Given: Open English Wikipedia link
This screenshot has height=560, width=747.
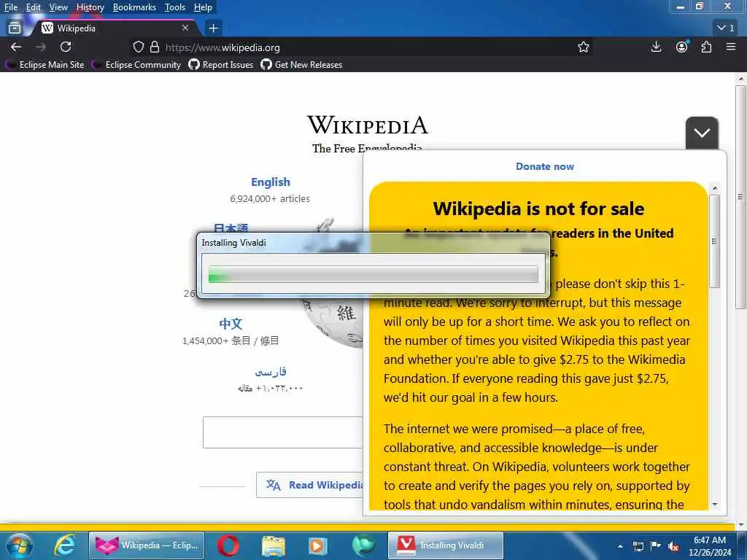Looking at the screenshot, I should pos(270,182).
